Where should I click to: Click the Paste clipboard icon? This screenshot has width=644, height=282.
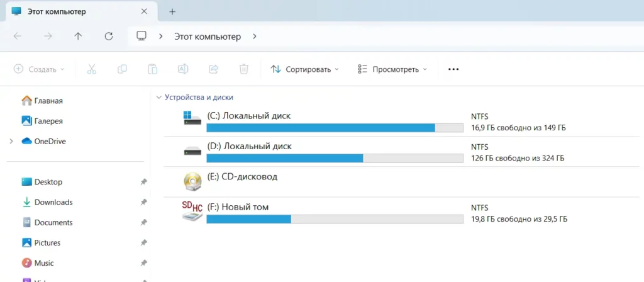(x=152, y=69)
